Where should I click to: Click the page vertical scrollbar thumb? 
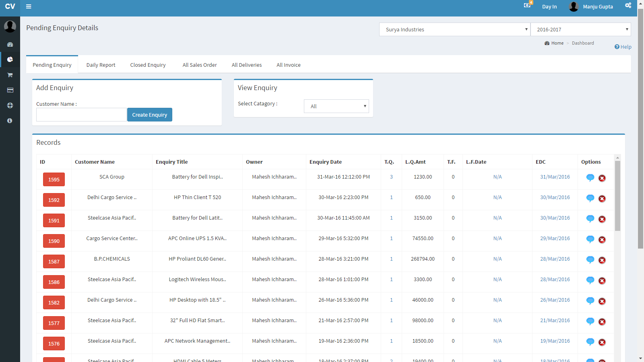640,129
